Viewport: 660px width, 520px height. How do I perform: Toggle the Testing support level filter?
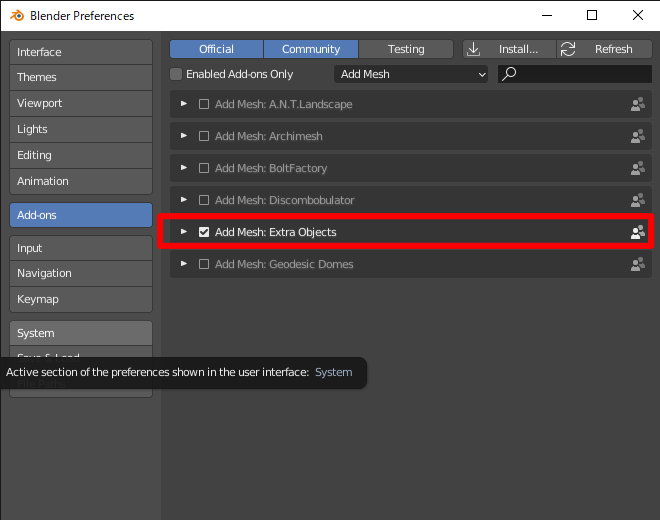point(406,49)
